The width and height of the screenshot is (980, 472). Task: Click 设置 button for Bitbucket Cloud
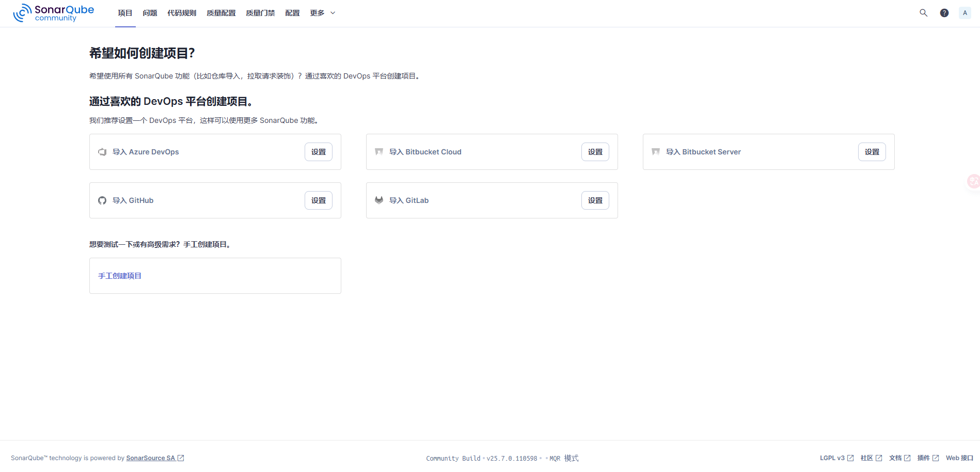(x=595, y=152)
